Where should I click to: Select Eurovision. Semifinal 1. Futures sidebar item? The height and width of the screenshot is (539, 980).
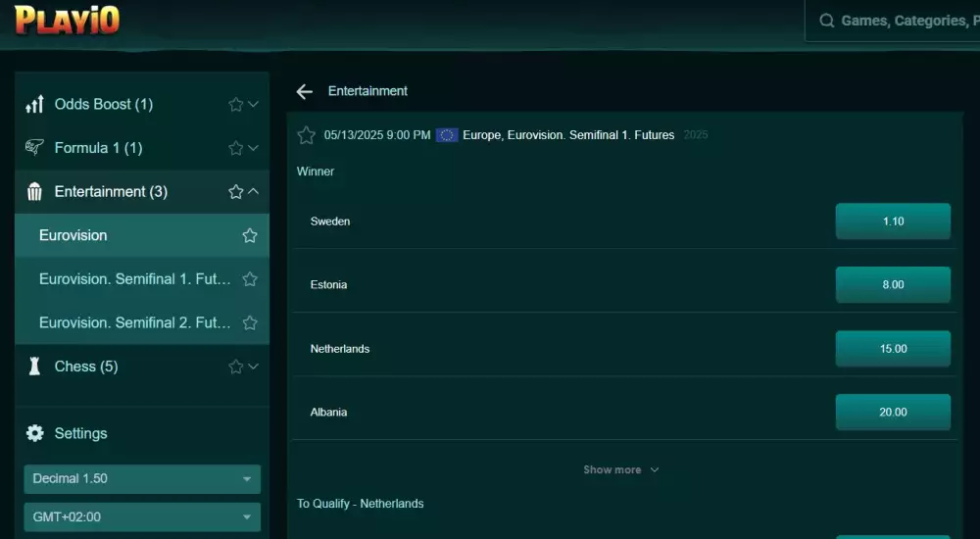142,279
